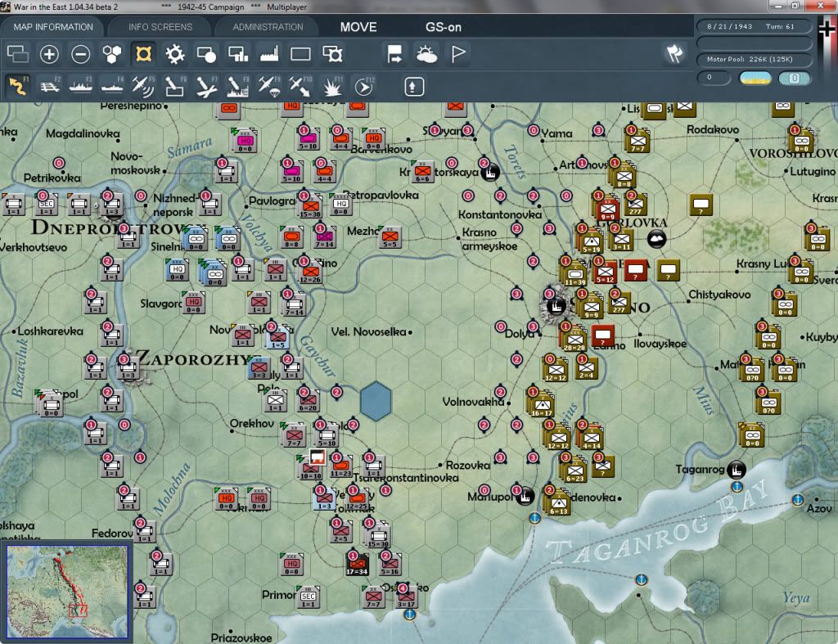Click the dark cloud icon near Gorlovka

(x=656, y=238)
